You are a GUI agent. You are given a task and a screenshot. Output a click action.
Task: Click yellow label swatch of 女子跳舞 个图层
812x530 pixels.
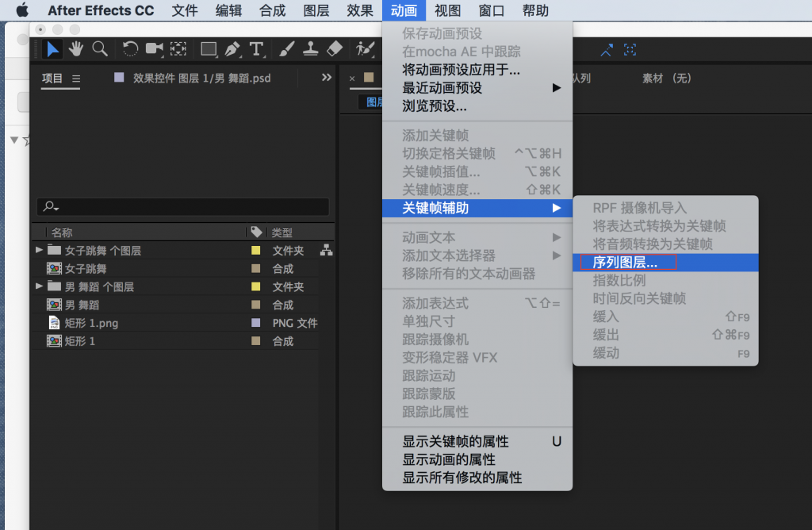pyautogui.click(x=255, y=250)
